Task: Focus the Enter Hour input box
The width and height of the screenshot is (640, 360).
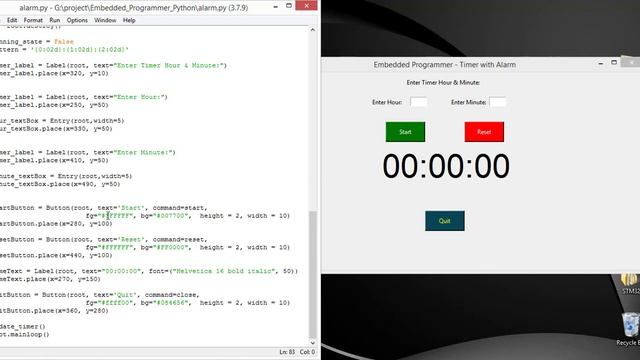Action: 418,102
